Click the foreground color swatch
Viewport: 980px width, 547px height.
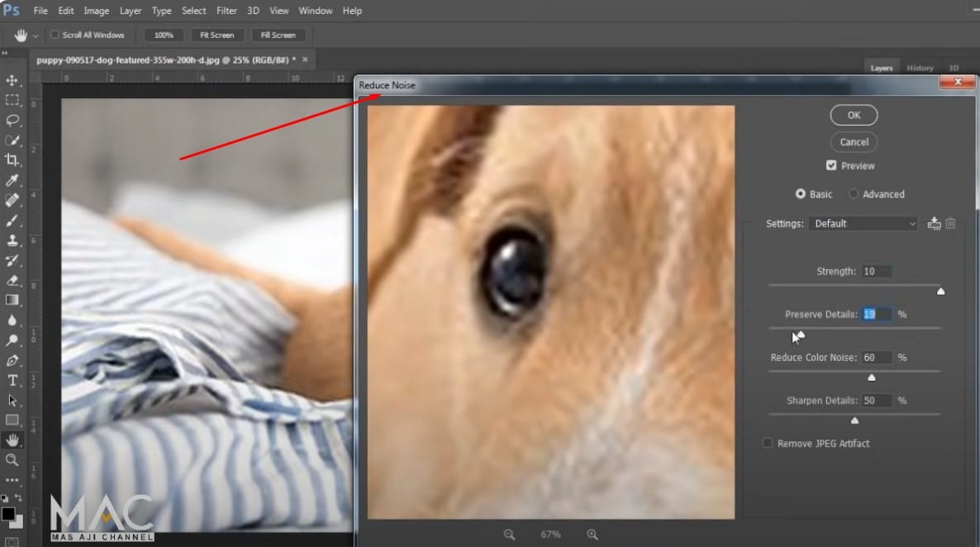(x=8, y=514)
